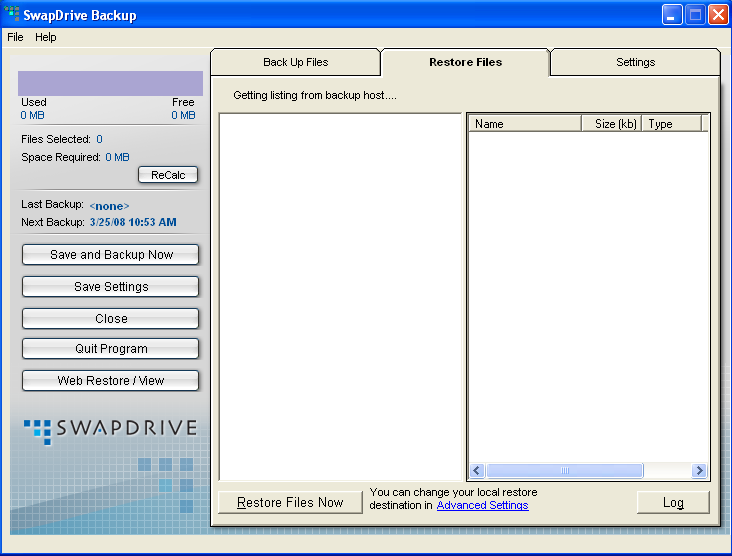Click the Used 0 MB value

click(32, 115)
